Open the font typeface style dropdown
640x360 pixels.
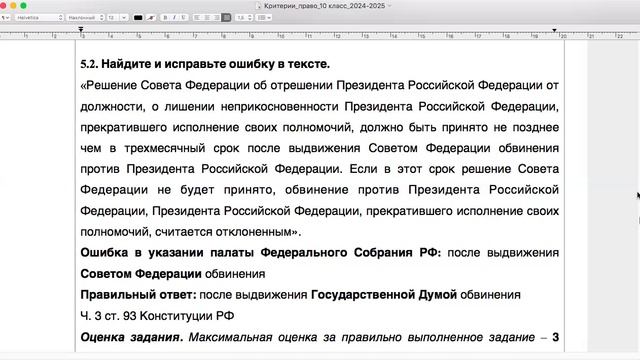(85, 18)
